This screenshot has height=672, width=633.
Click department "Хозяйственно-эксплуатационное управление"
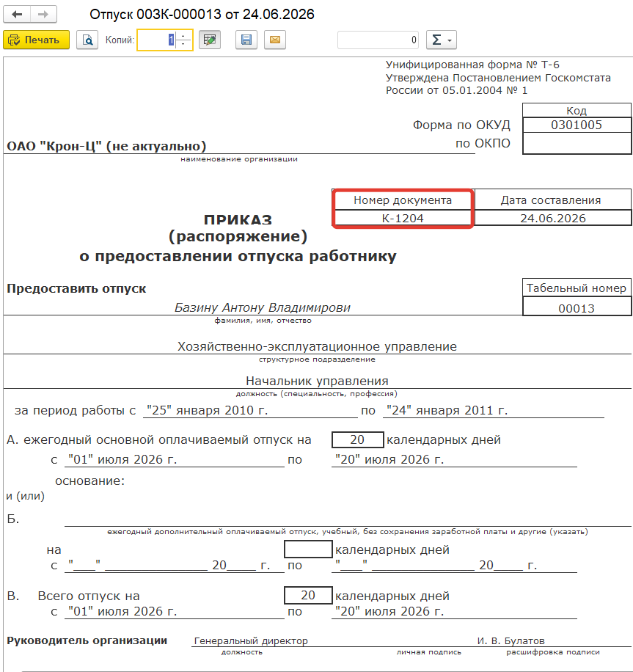(317, 346)
